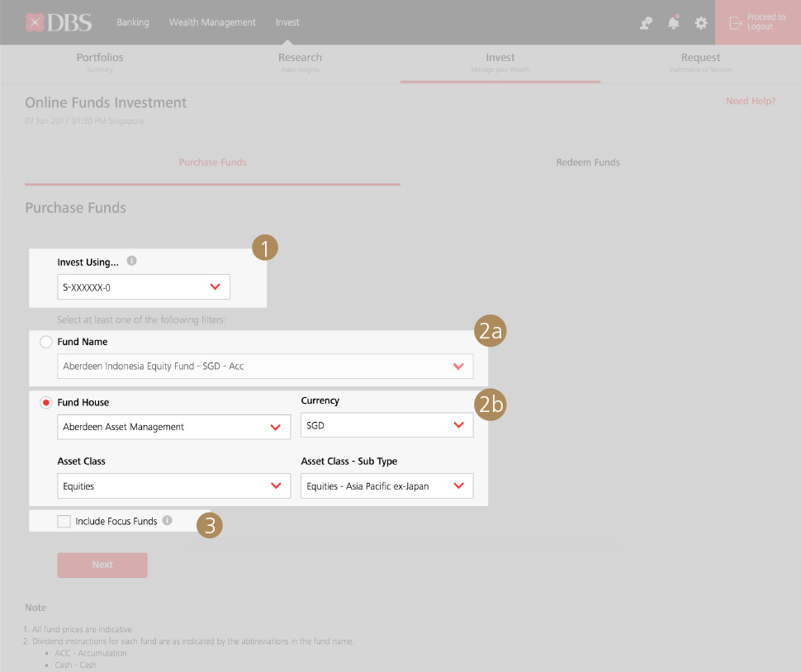Tick the Include Focus Funds checkbox

click(x=64, y=522)
